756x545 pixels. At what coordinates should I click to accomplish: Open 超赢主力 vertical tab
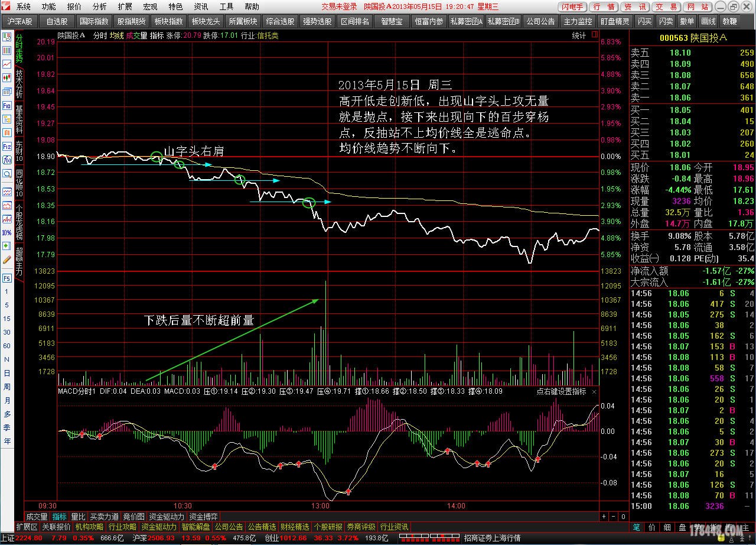[19, 261]
